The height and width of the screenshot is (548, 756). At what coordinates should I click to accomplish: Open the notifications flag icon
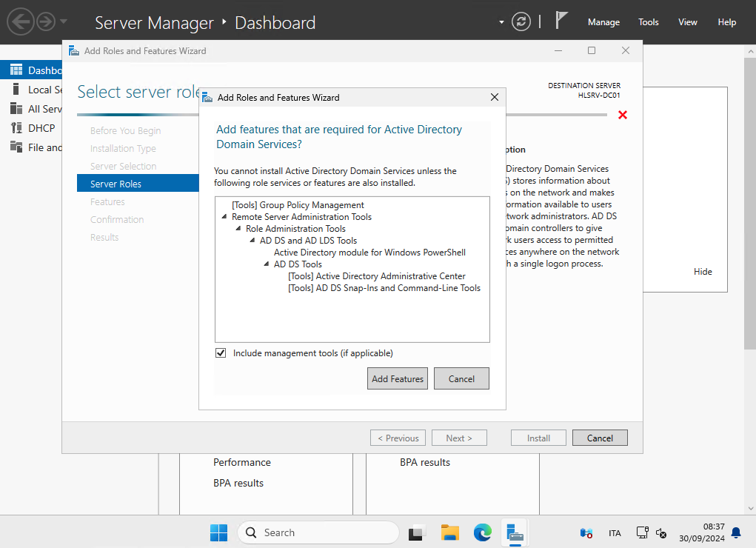561,21
